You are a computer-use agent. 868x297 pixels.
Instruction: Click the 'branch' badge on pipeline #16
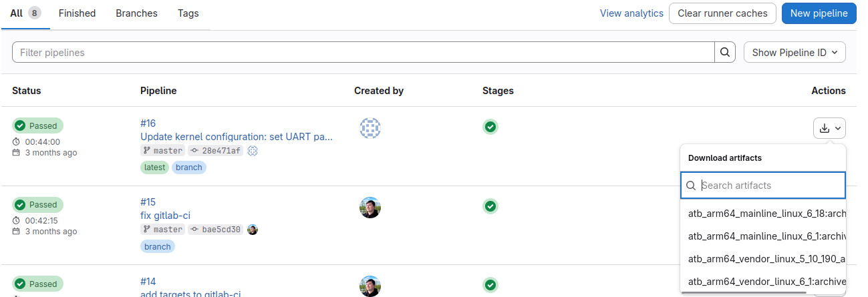click(x=189, y=168)
